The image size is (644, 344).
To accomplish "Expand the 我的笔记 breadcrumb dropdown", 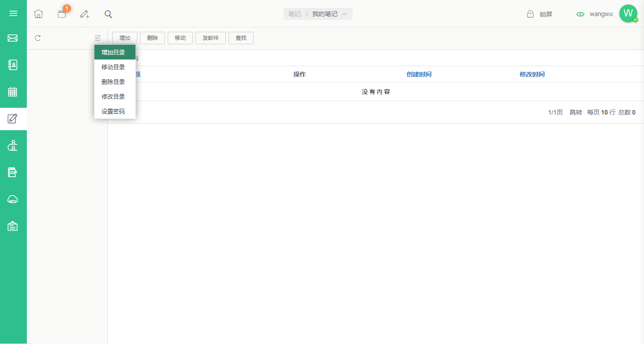I will click(x=330, y=14).
